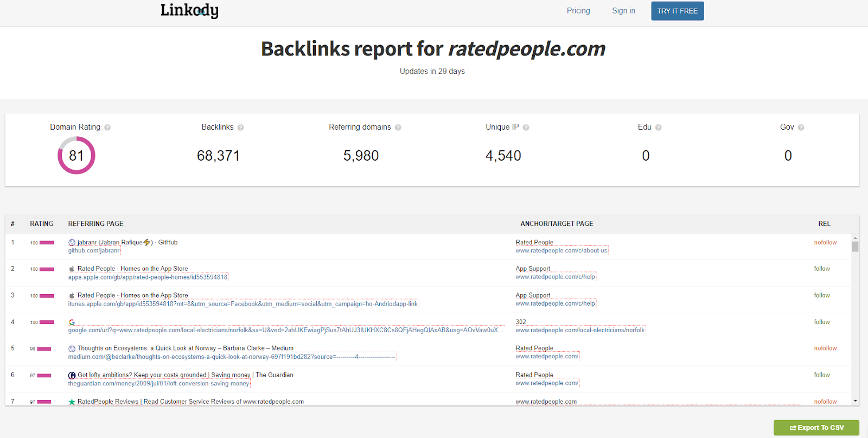This screenshot has height=438, width=868.
Task: Click the table scrollbar up arrow
Action: click(856, 238)
